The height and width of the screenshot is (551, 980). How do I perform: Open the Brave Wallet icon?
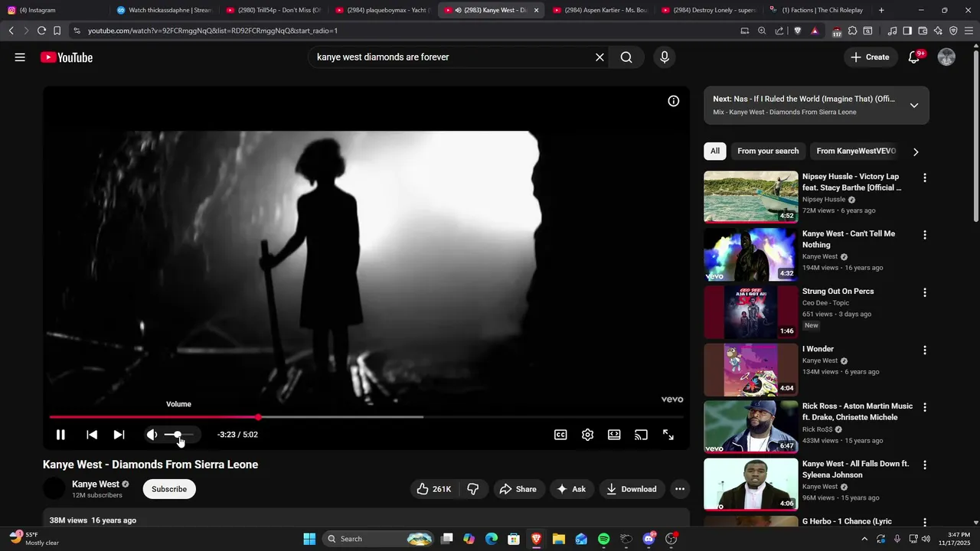coord(923,31)
